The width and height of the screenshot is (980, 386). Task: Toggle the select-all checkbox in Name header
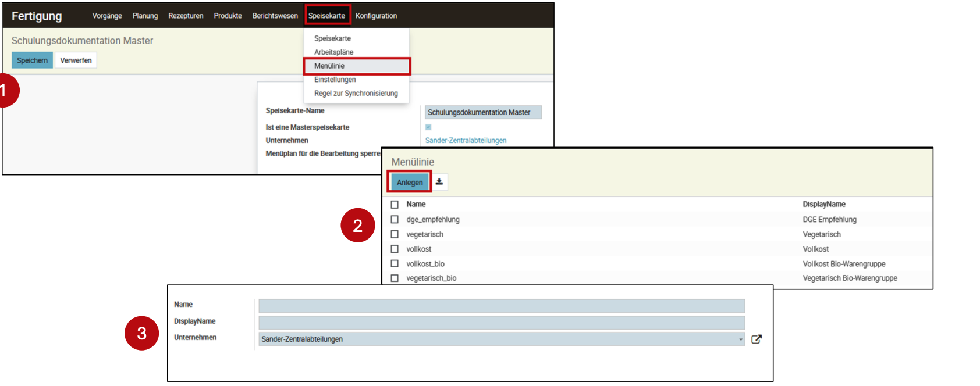point(395,205)
